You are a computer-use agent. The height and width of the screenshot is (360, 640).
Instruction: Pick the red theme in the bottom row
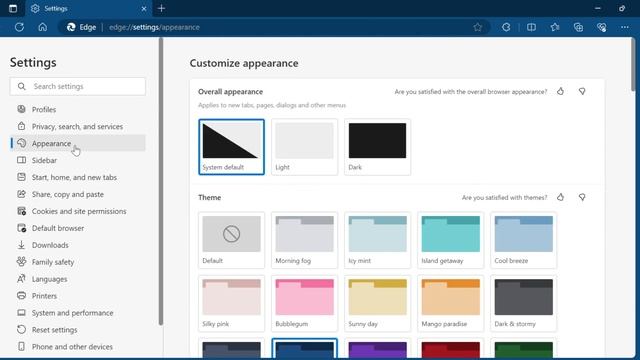click(451, 349)
